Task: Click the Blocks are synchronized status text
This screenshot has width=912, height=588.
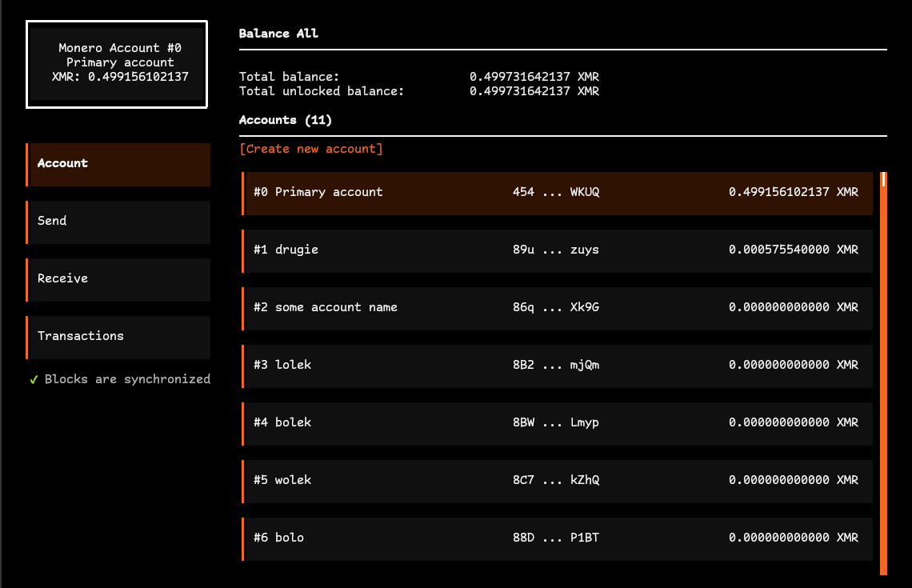Action: (x=127, y=379)
